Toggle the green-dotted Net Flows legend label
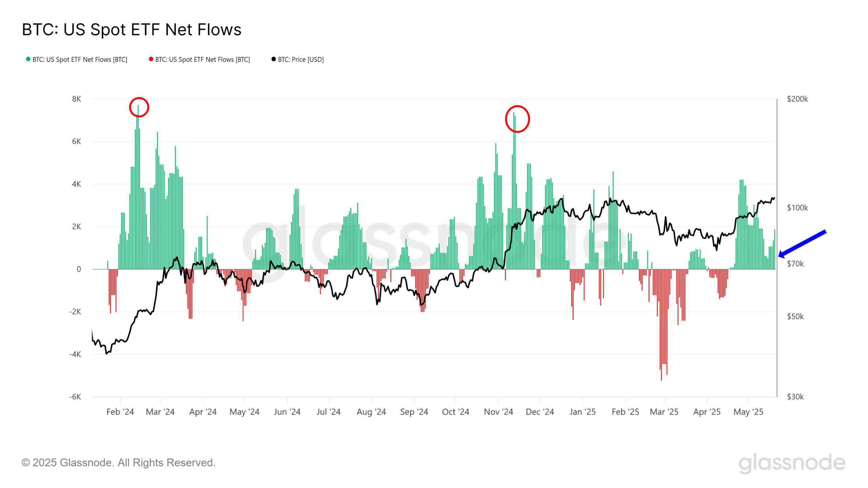The image size is (868, 488). 80,60
